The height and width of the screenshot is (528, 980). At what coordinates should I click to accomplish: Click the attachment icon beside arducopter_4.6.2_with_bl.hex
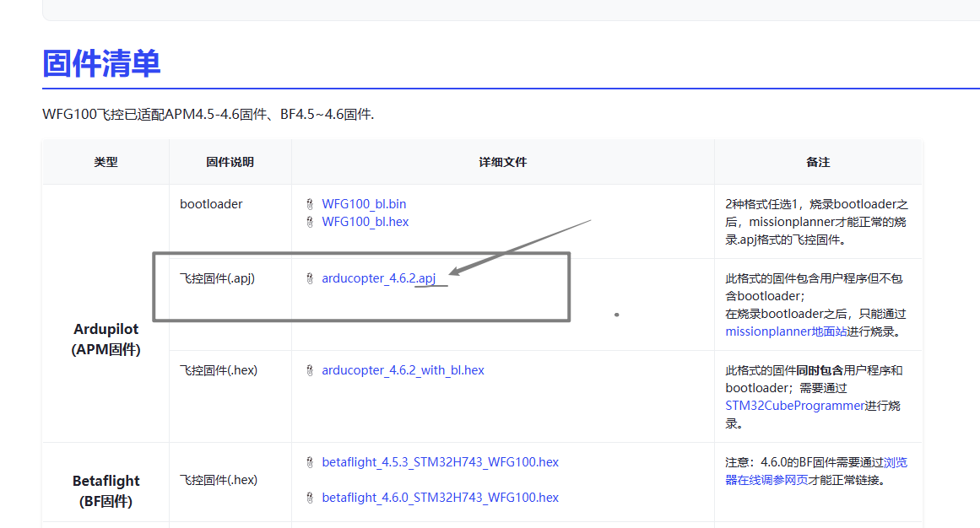pos(310,370)
